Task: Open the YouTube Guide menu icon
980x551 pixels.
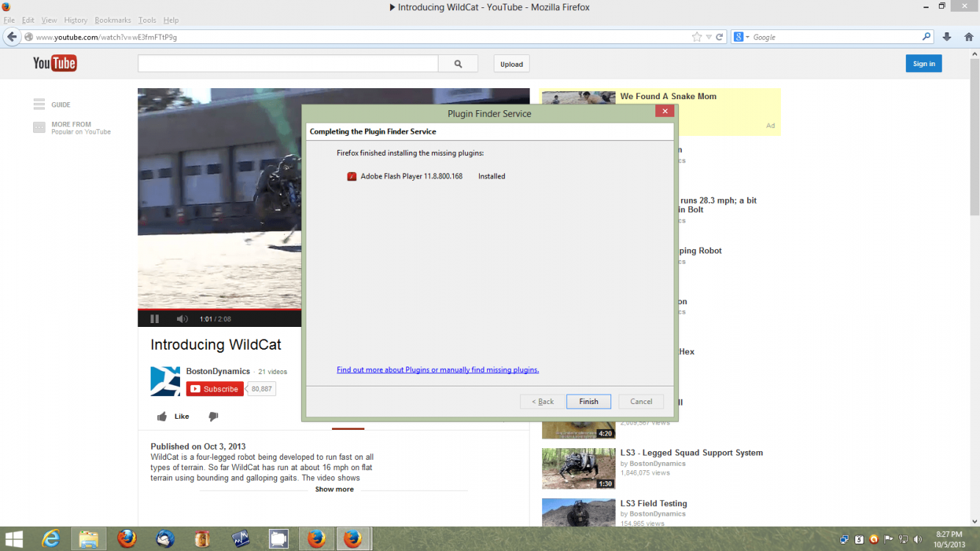Action: tap(39, 104)
